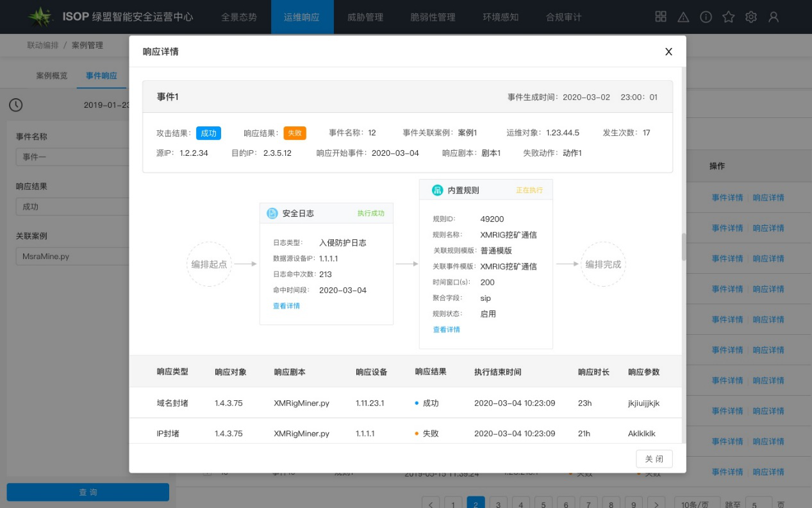Click the blue 查询 button
Image resolution: width=812 pixels, height=508 pixels.
88,492
